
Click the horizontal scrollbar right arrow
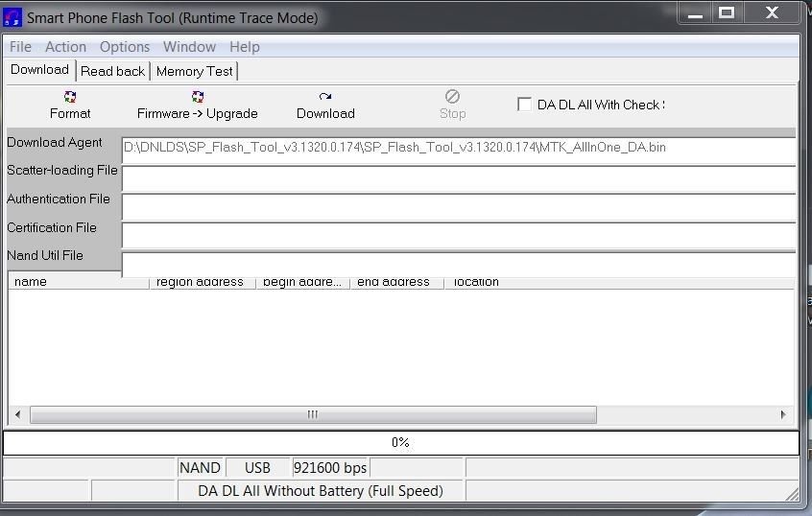pos(783,414)
